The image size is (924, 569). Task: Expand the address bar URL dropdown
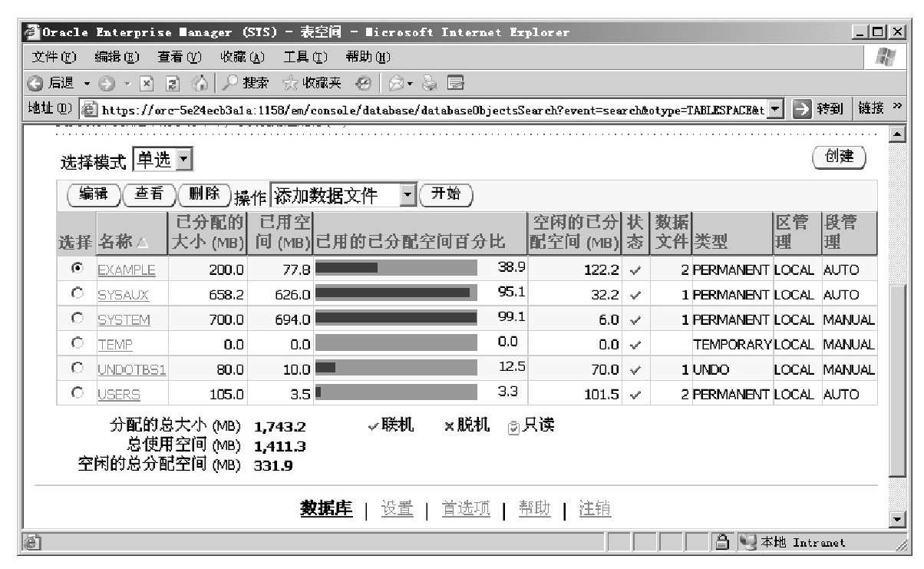pos(777,110)
